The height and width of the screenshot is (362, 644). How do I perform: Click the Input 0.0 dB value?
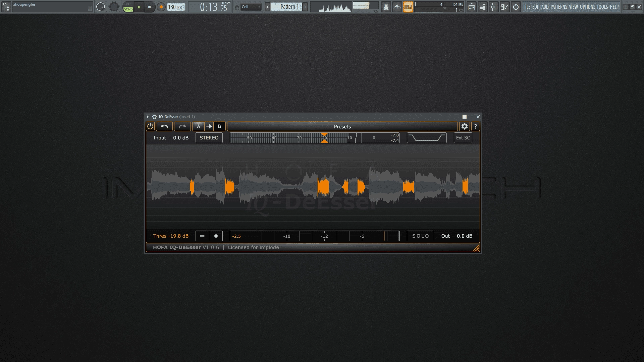[180, 138]
